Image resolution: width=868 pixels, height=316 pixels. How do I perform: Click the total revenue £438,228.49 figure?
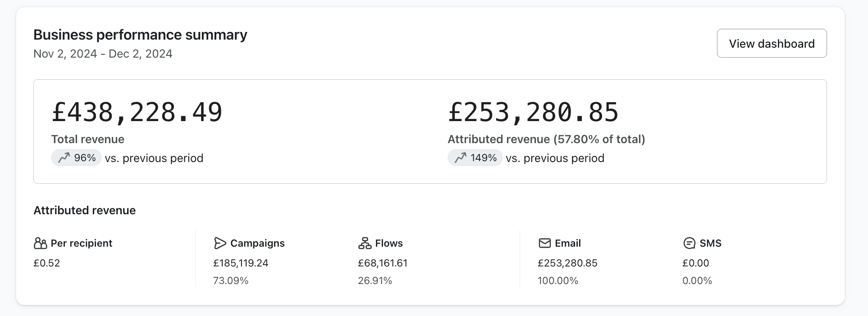(137, 112)
